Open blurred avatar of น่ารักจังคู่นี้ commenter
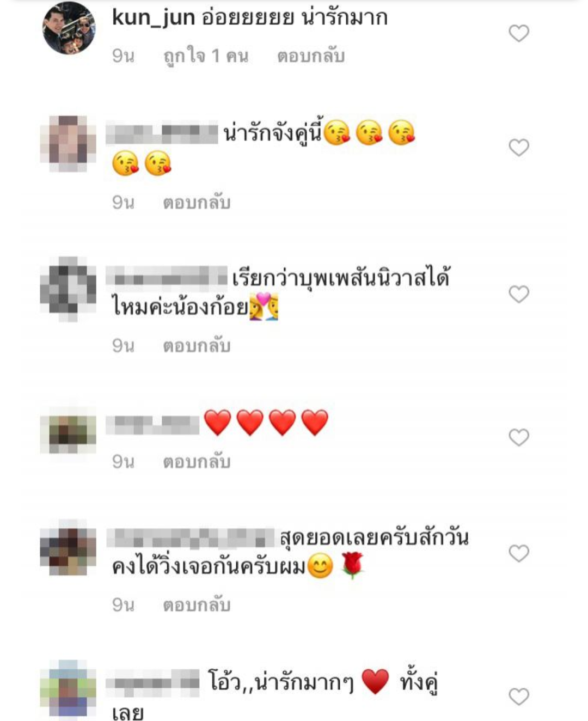Screen dimensions: 588x721 pyautogui.click(x=69, y=143)
